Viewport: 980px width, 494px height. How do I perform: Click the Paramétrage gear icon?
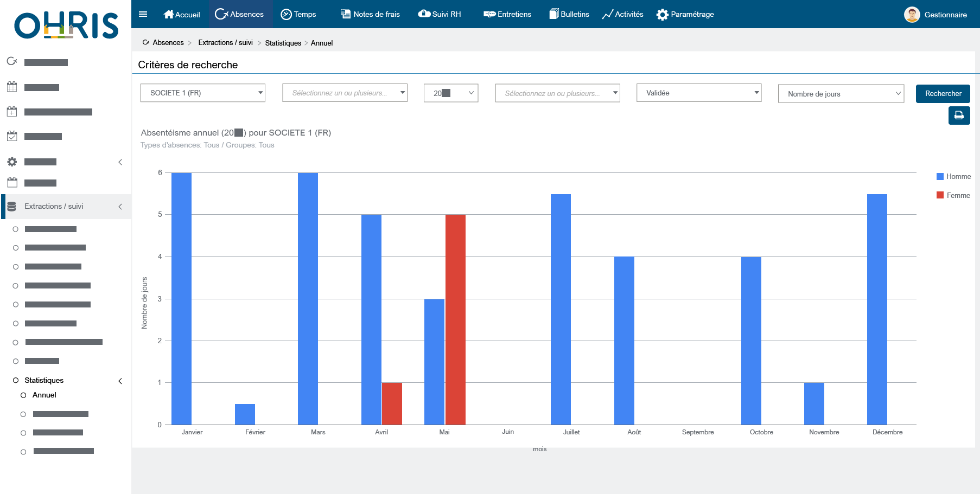tap(662, 15)
